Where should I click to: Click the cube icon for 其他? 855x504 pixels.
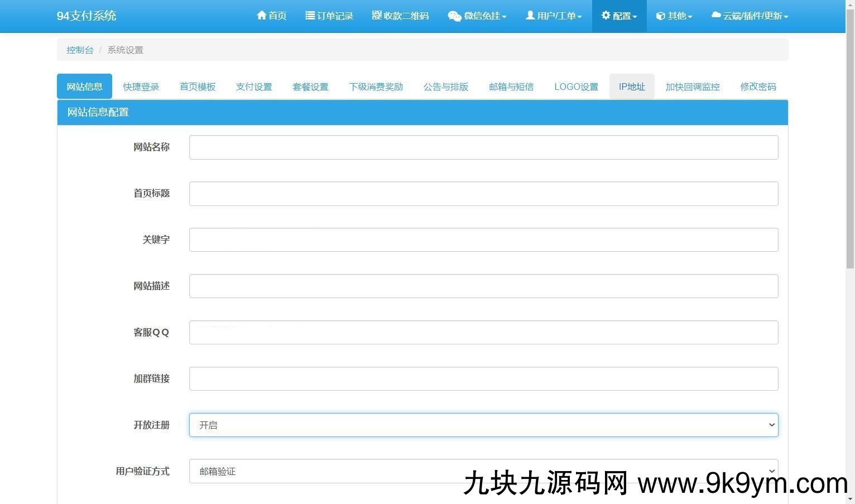660,16
